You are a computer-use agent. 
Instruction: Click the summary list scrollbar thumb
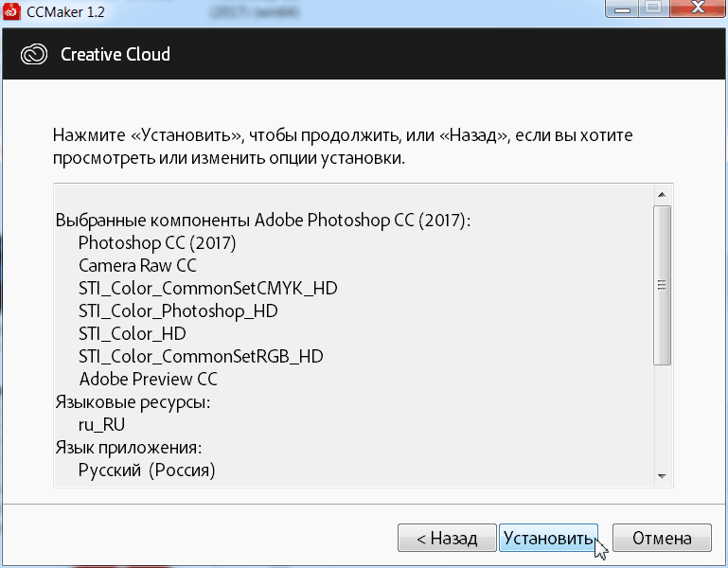(662, 285)
